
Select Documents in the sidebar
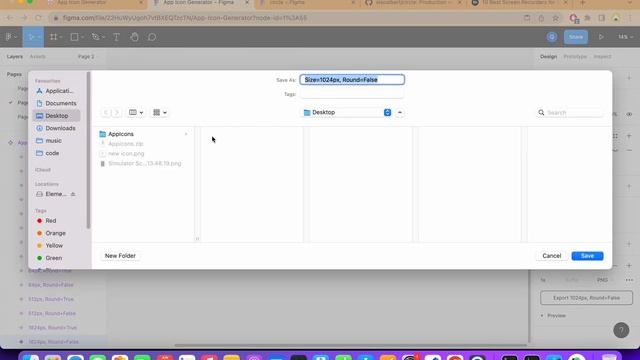click(56, 103)
